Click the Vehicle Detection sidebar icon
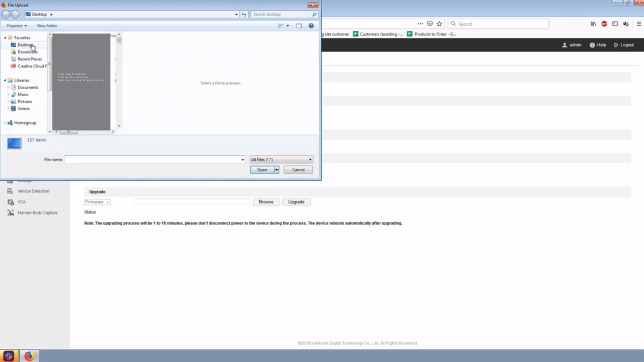The height and width of the screenshot is (362, 644). (10, 191)
